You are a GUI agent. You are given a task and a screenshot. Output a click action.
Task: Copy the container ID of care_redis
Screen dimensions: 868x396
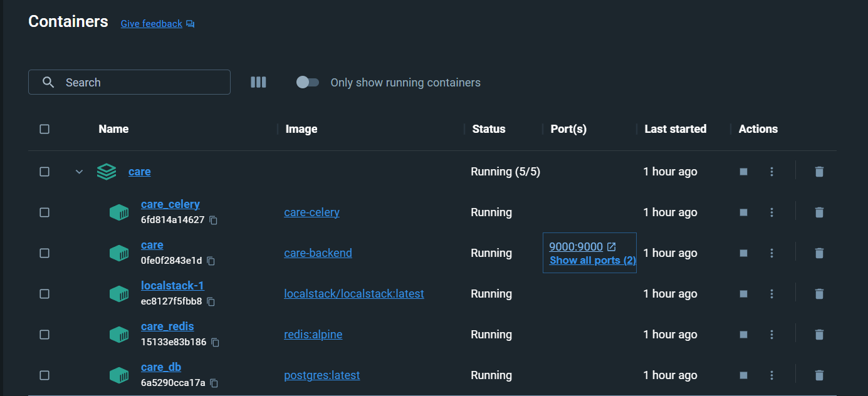click(215, 342)
